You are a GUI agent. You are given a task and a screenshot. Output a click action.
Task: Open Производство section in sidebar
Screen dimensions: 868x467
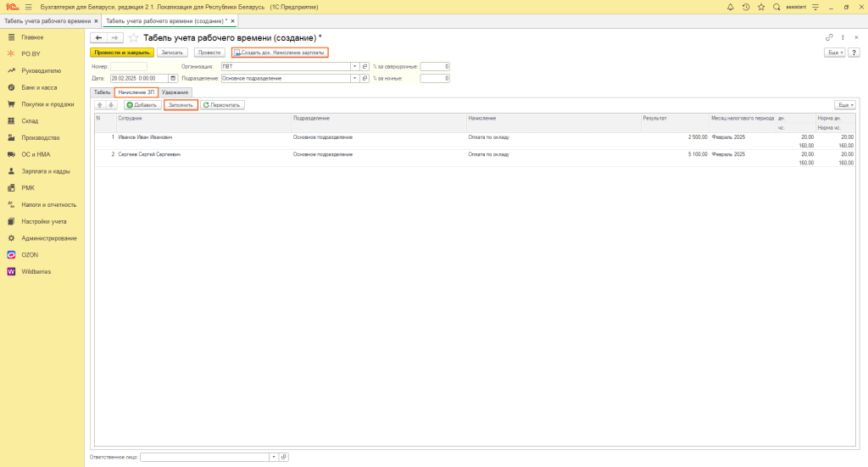click(x=40, y=138)
